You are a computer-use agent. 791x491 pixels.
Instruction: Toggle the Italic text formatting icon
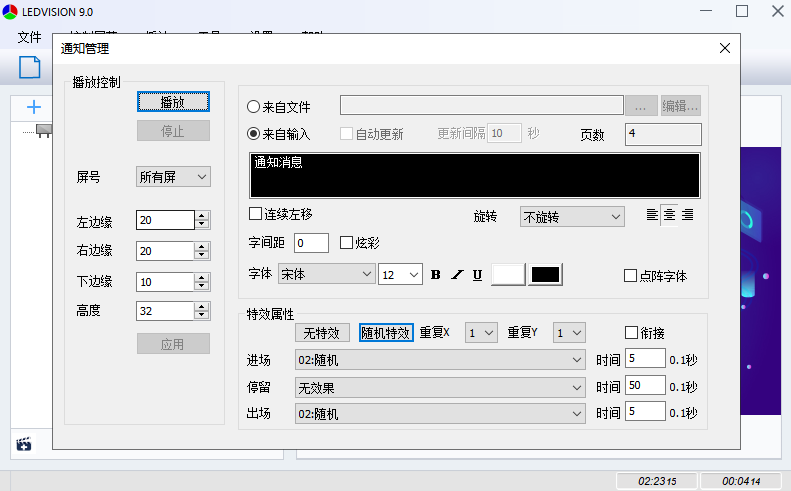pyautogui.click(x=457, y=275)
